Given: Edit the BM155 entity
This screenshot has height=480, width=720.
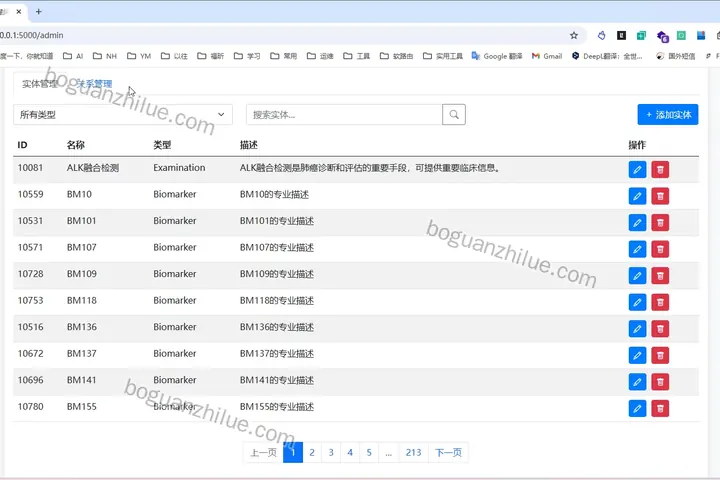Looking at the screenshot, I should pos(637,408).
